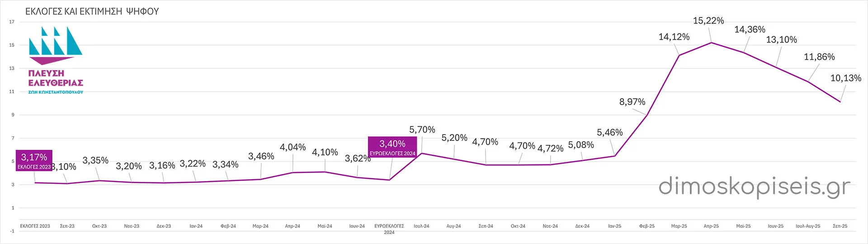
Task: Select the Απρ-25 axis label
Action: pyautogui.click(x=711, y=226)
